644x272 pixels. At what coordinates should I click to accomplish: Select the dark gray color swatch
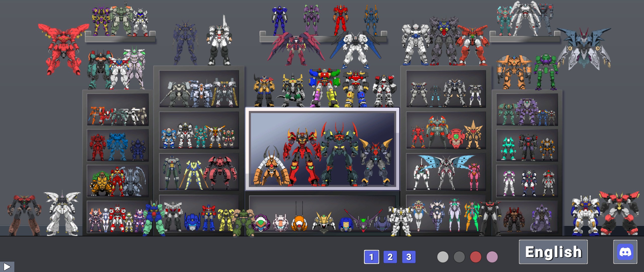click(459, 257)
